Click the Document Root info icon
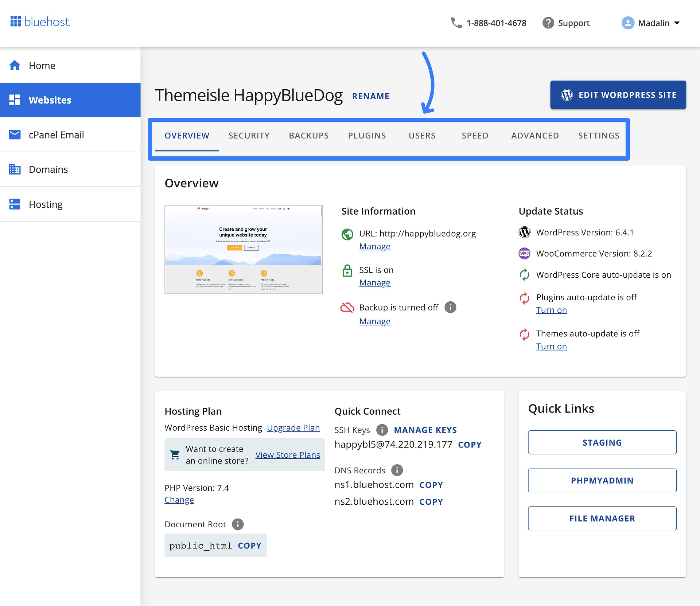The image size is (700, 606). coord(238,524)
